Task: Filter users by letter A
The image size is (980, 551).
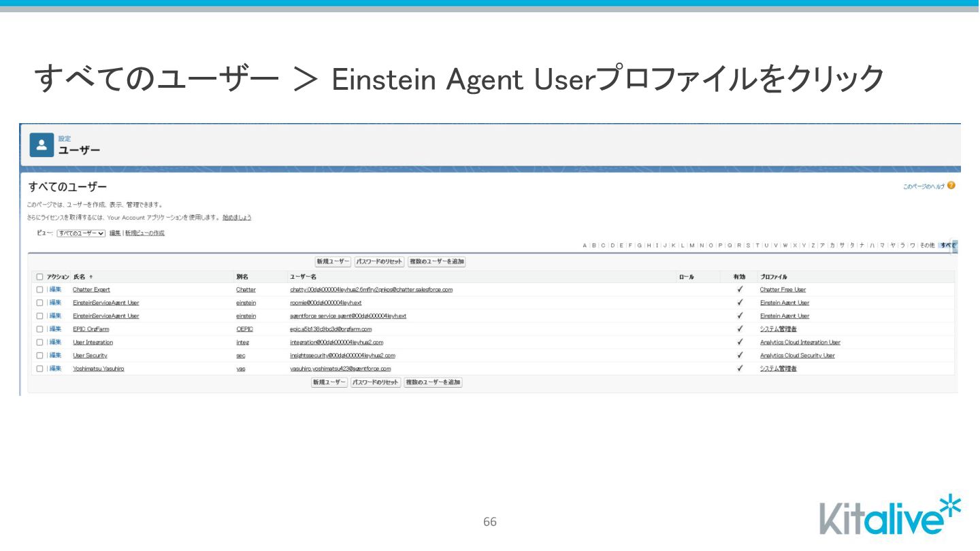Action: 585,246
